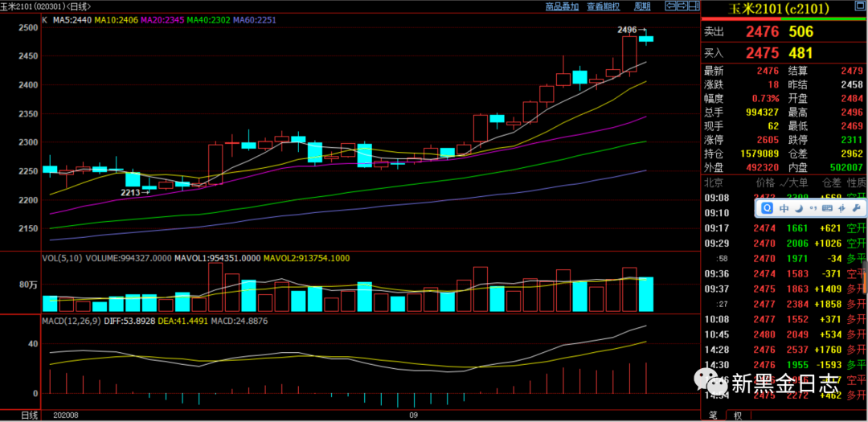
Task: Click the MA60:2251 indicator label
Action: point(254,20)
